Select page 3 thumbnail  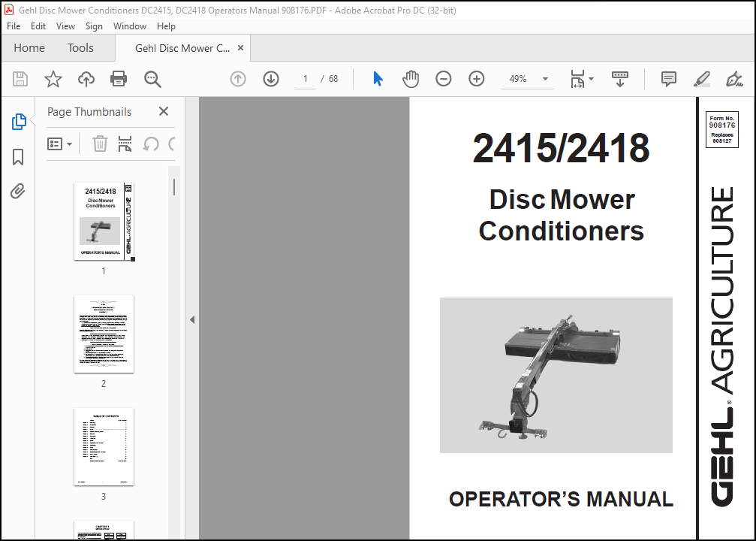point(104,447)
